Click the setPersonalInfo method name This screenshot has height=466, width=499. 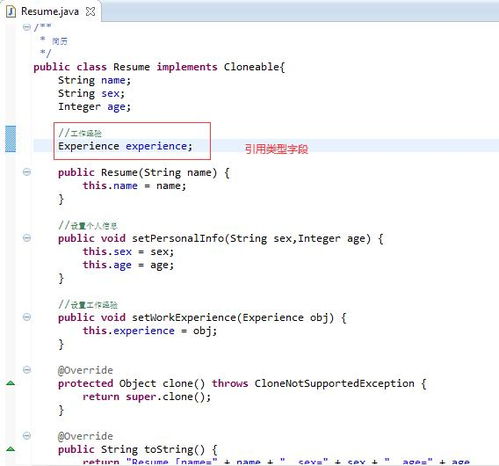178,238
